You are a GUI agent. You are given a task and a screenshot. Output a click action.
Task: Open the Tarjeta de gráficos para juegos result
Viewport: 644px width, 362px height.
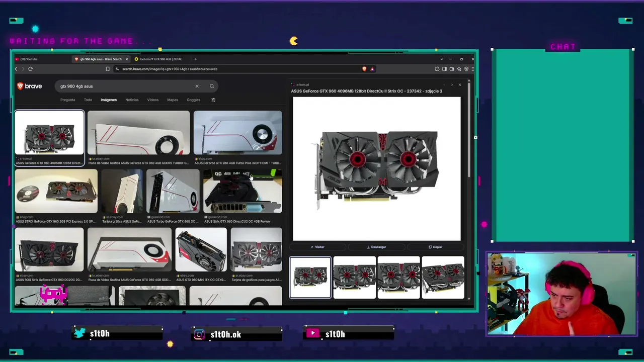click(x=256, y=254)
